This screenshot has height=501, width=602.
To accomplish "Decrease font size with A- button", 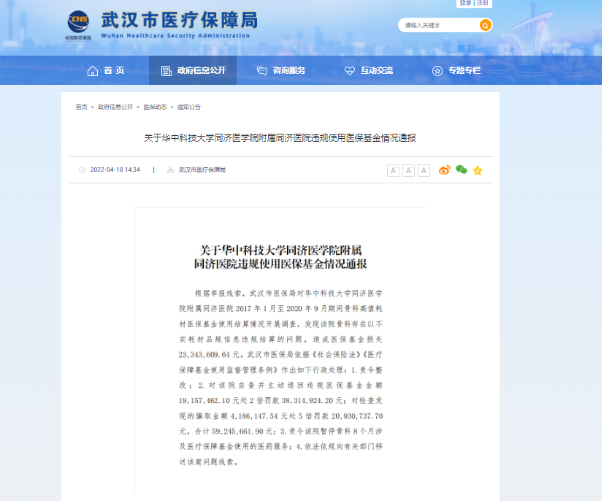I will coord(408,170).
